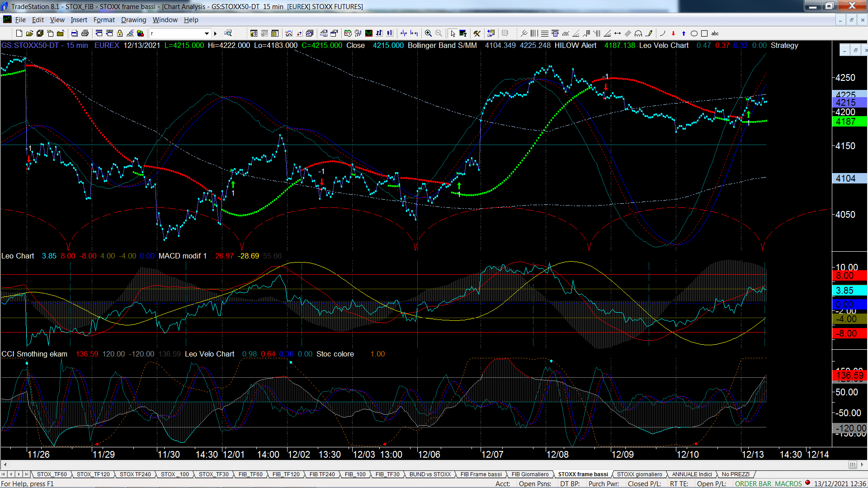The width and height of the screenshot is (868, 488).
Task: Click last-tab navigation arrow at bottom left
Action: [x=26, y=474]
